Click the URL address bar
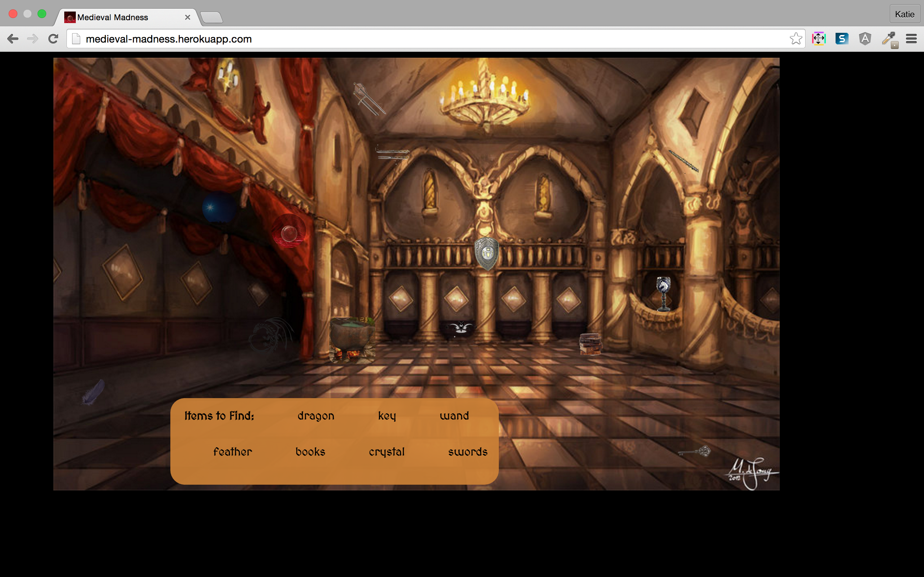The height and width of the screenshot is (577, 924). coord(420,39)
